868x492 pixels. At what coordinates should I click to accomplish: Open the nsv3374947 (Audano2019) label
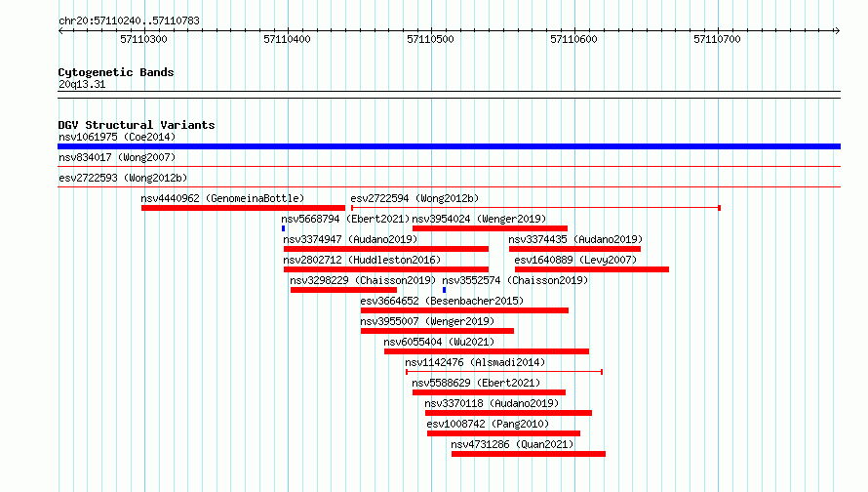350,239
